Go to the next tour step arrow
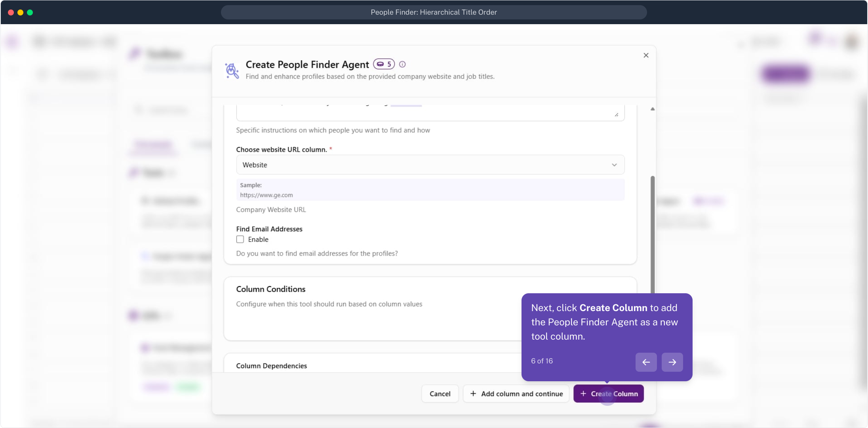This screenshot has height=428, width=868. (x=672, y=362)
